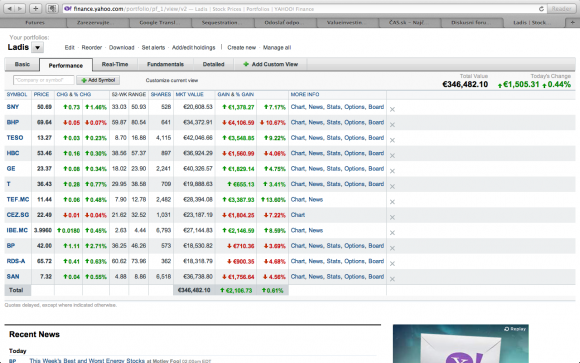
Task: Click Add Custom View tab
Action: pos(270,64)
